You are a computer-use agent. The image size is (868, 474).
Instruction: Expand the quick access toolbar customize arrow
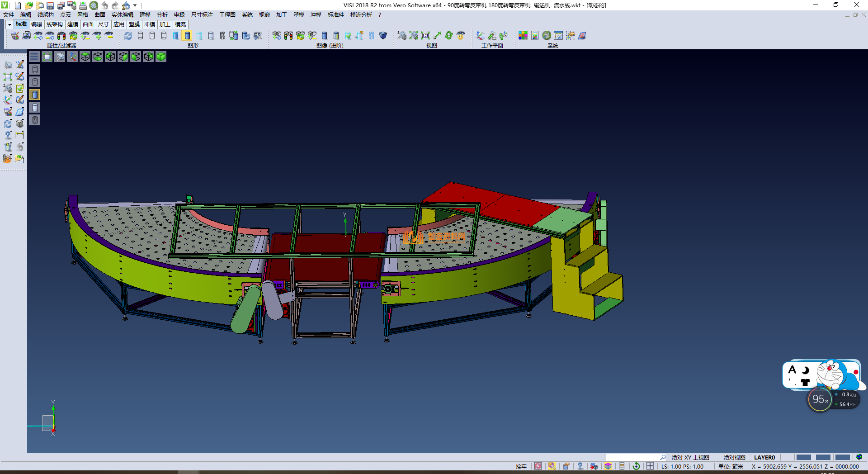click(135, 5)
